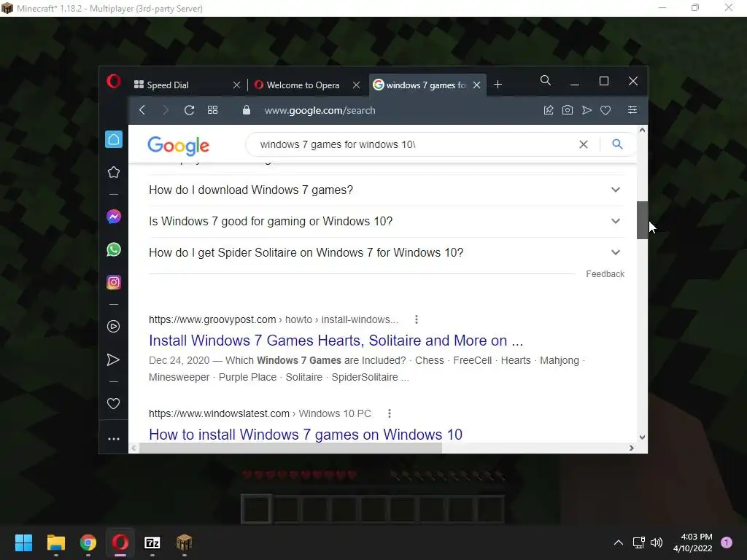
Task: Open Speed Dial grid from toolbar
Action: pos(212,110)
